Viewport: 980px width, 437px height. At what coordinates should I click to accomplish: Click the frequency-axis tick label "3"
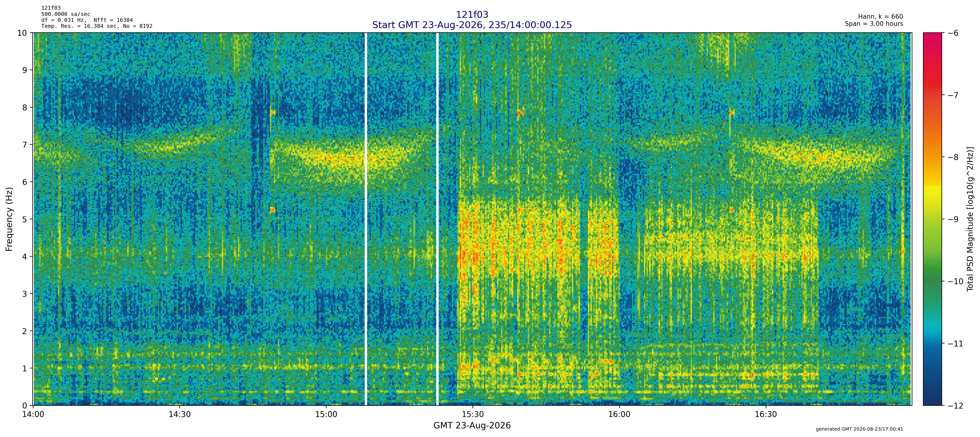(25, 294)
